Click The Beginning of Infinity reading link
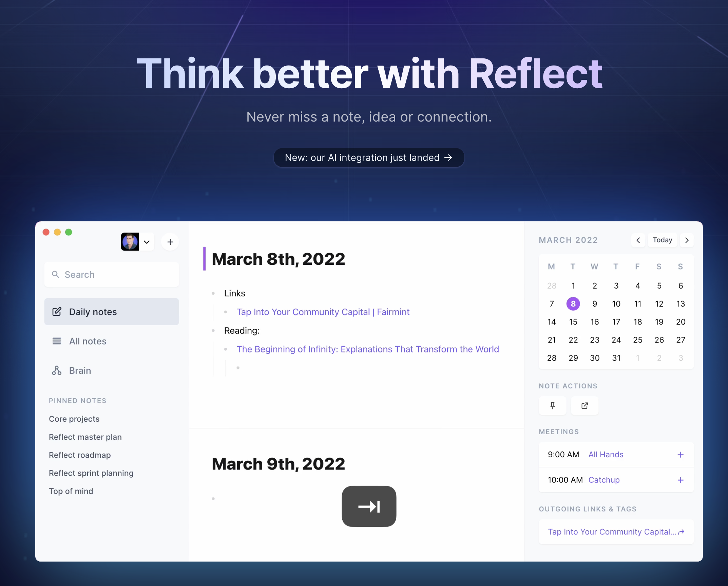 [x=367, y=349]
